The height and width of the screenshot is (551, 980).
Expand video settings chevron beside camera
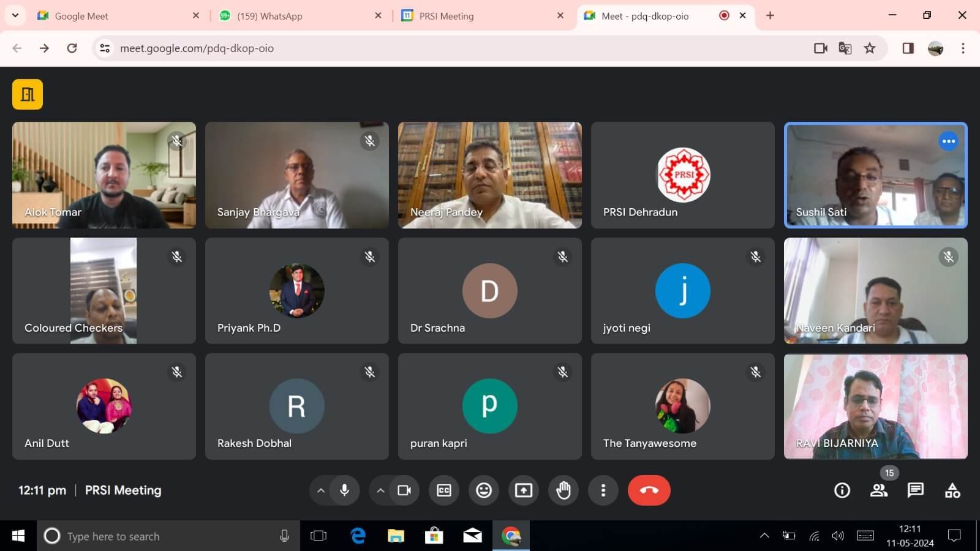tap(380, 490)
